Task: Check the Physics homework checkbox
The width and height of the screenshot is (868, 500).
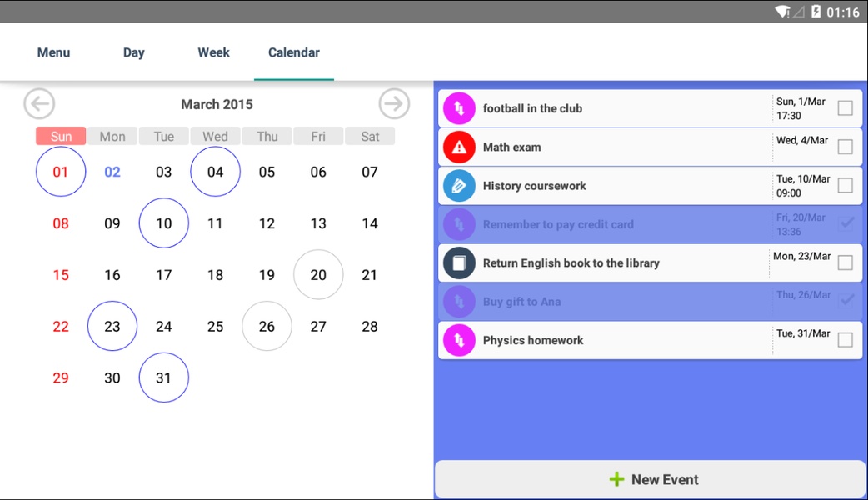Action: pyautogui.click(x=846, y=339)
